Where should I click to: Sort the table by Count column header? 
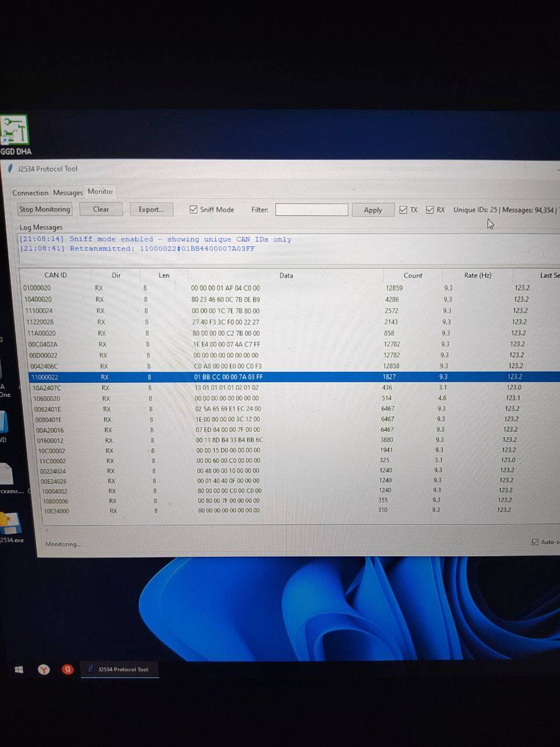(x=412, y=275)
